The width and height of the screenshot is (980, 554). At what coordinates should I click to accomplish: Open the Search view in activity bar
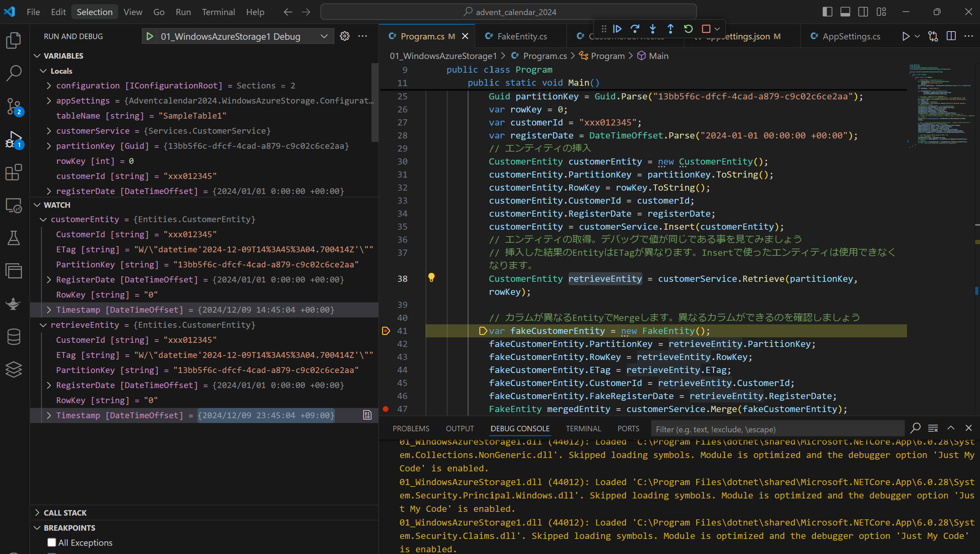14,73
